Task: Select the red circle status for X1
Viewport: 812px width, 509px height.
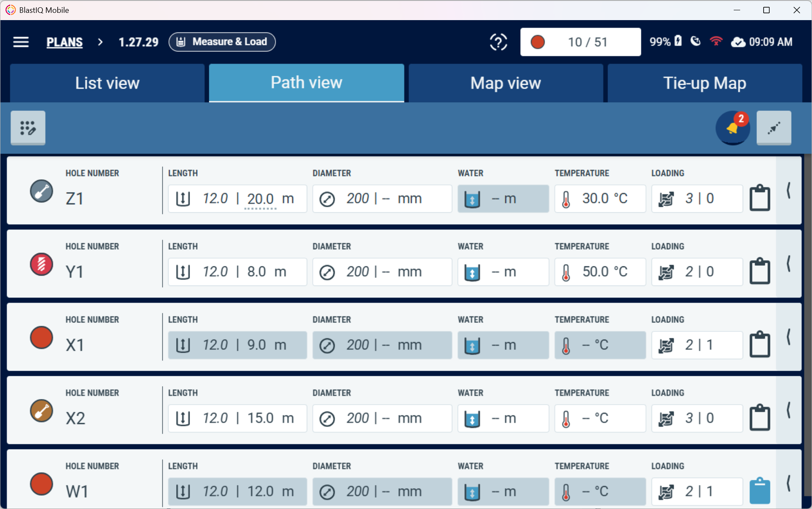Action: (x=41, y=337)
